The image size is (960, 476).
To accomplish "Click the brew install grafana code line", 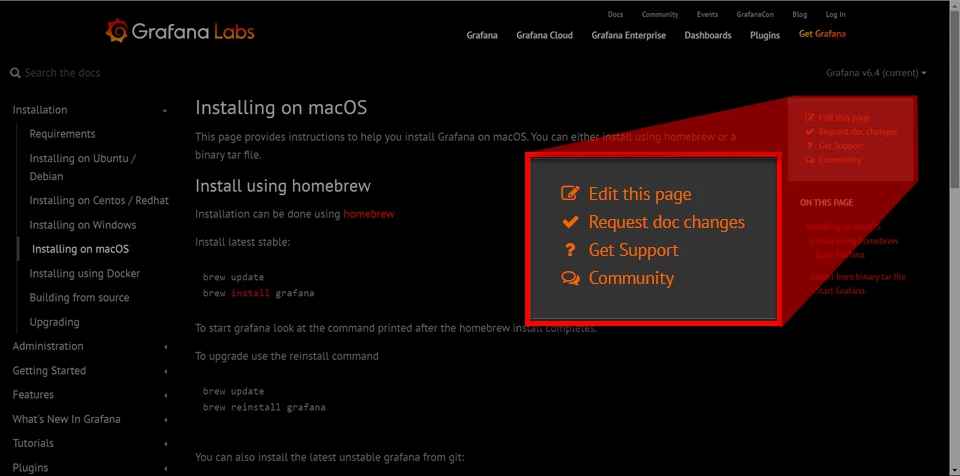I will [x=258, y=293].
